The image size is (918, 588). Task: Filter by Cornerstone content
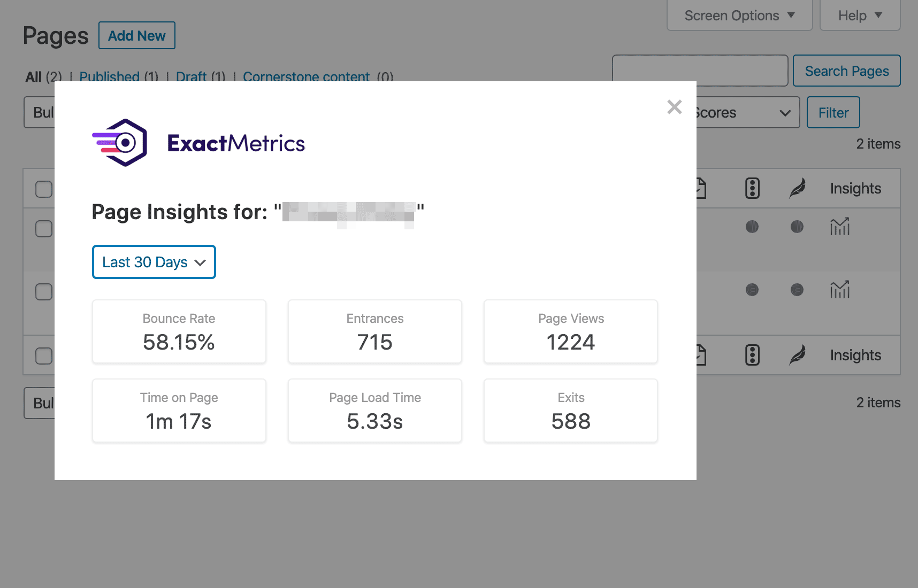tap(306, 77)
